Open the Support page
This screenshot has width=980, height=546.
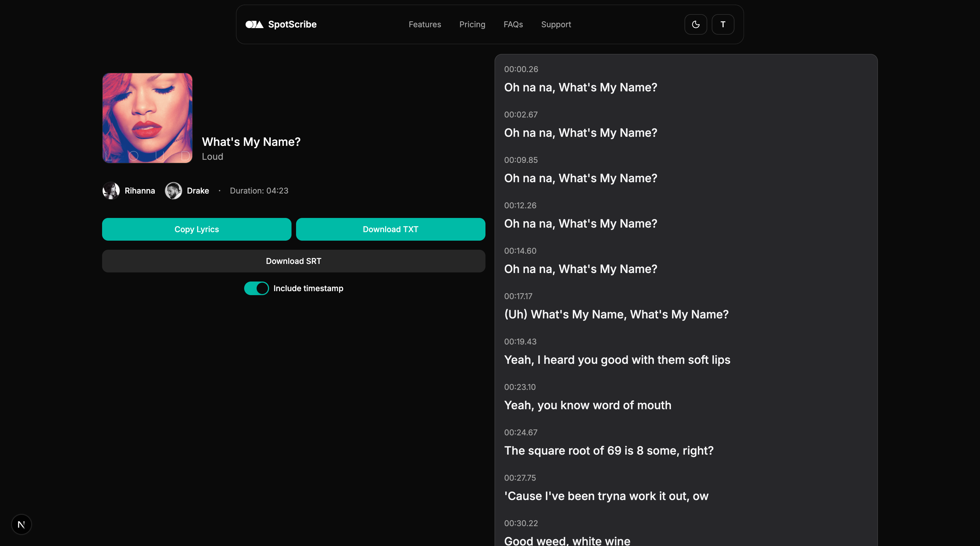click(x=556, y=24)
